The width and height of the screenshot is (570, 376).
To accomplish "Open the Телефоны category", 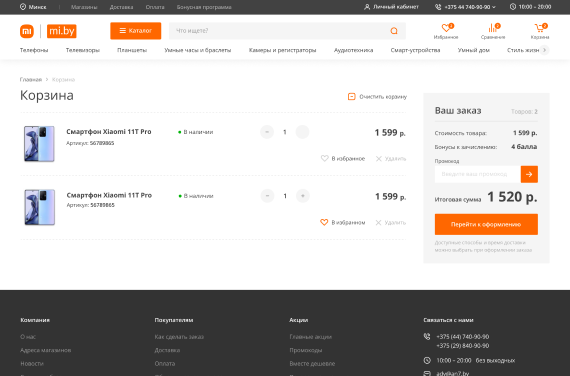I will (x=34, y=50).
